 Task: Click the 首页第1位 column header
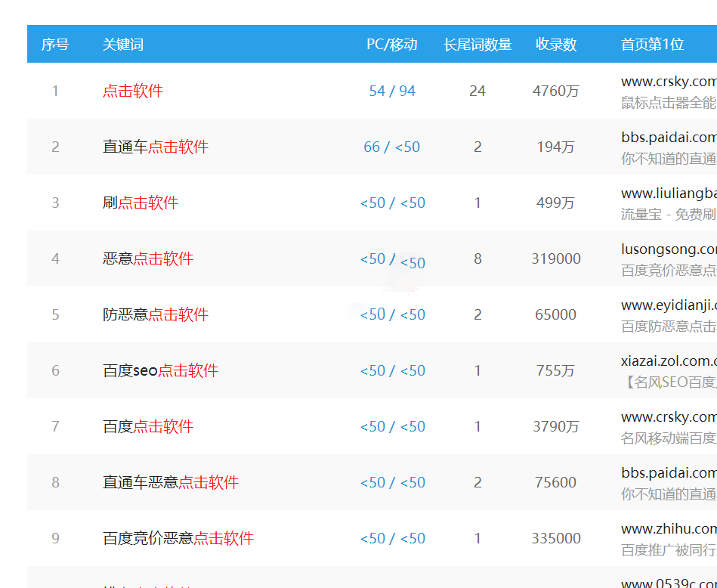(x=652, y=45)
